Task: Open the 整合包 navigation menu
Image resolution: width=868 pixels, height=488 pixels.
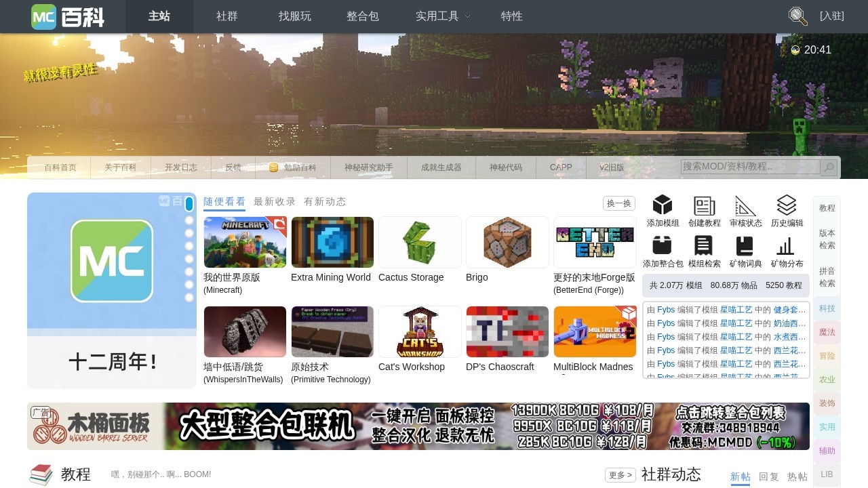Action: click(x=363, y=16)
